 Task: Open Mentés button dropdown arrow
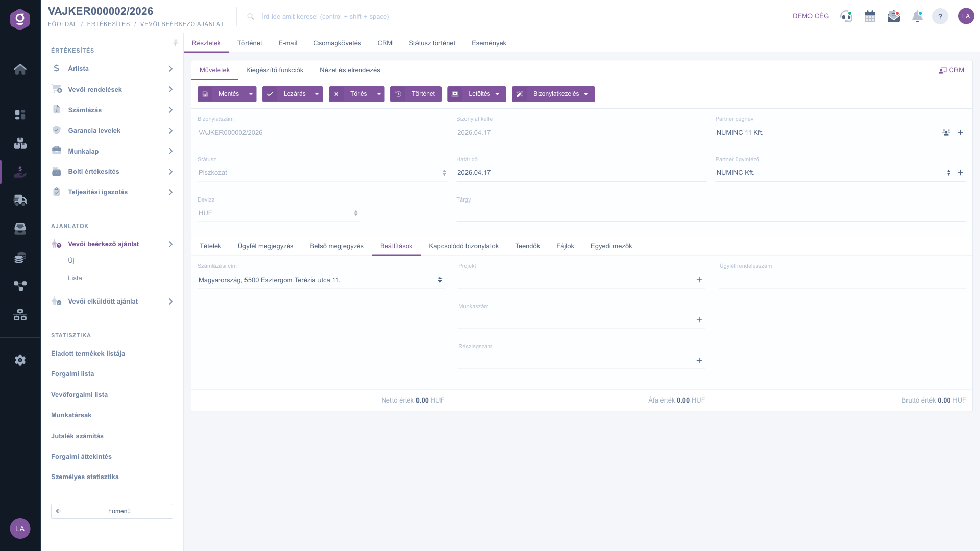tap(251, 94)
